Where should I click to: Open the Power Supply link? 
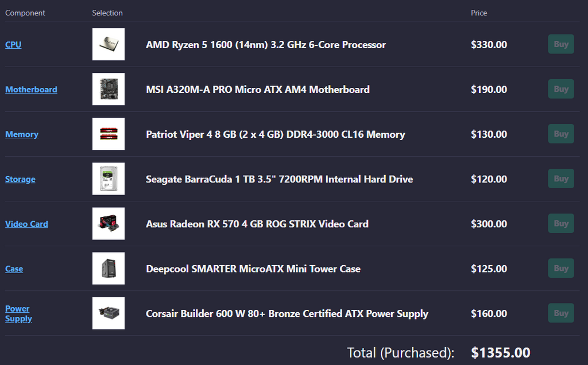click(x=18, y=313)
